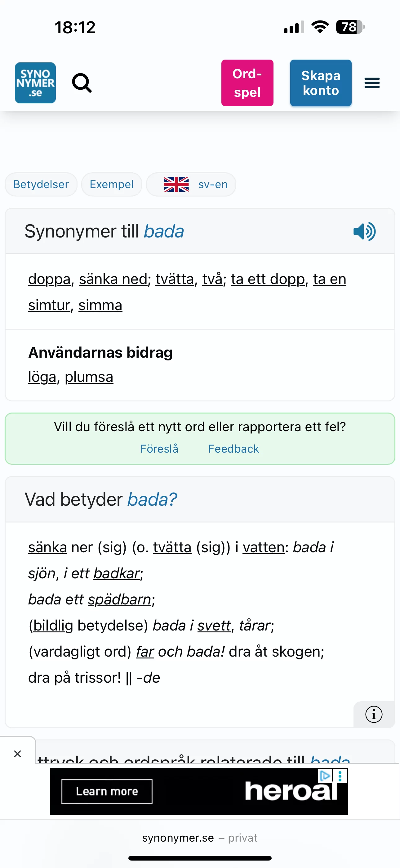The image size is (400, 868).
Task: Tap the synonymer.se address bar
Action: (200, 838)
